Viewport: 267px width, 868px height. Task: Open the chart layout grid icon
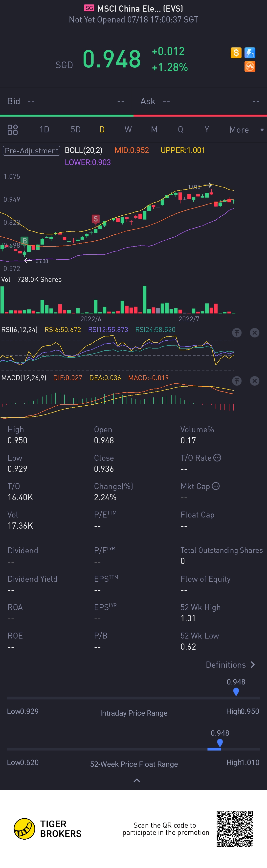tap(12, 130)
